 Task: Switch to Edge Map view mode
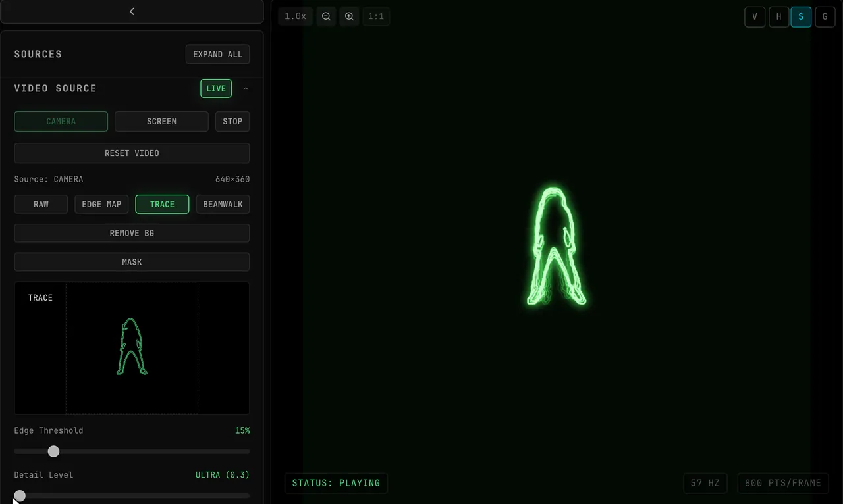point(101,204)
